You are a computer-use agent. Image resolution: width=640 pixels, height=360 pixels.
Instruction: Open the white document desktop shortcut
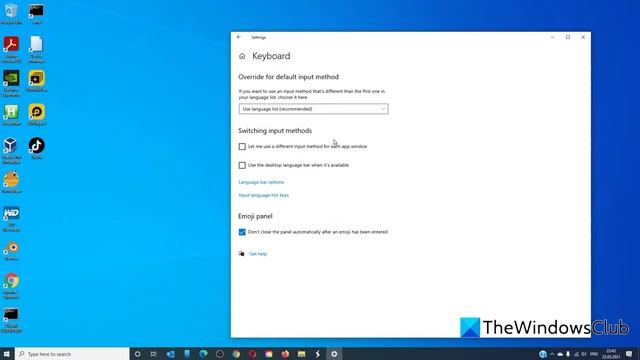37,49
